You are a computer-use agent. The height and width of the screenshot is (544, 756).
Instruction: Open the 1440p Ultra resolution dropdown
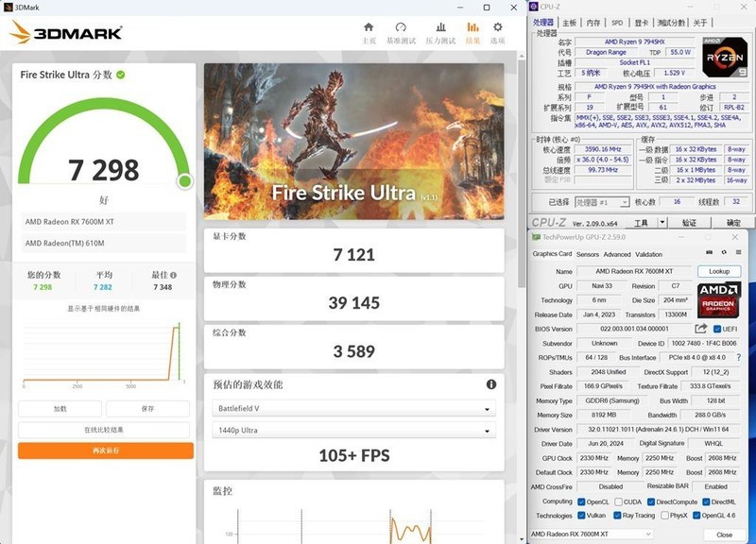(350, 430)
